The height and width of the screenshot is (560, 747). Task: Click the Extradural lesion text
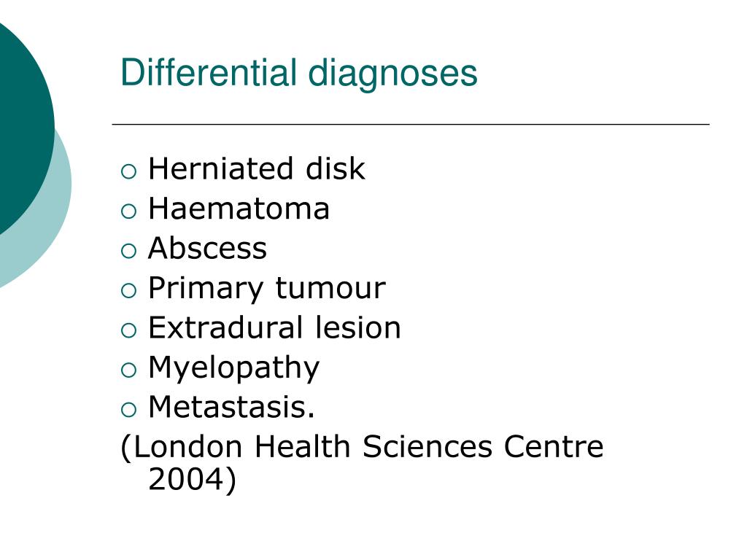pyautogui.click(x=274, y=327)
